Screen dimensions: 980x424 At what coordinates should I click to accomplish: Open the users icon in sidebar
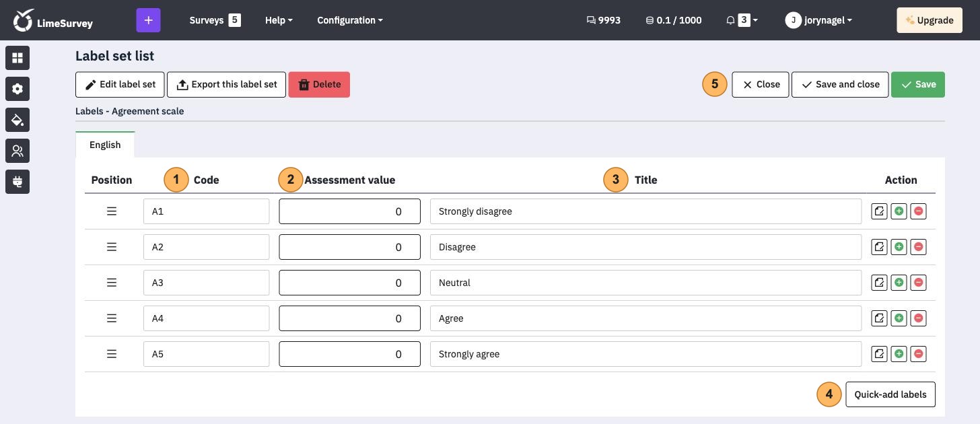pyautogui.click(x=17, y=151)
